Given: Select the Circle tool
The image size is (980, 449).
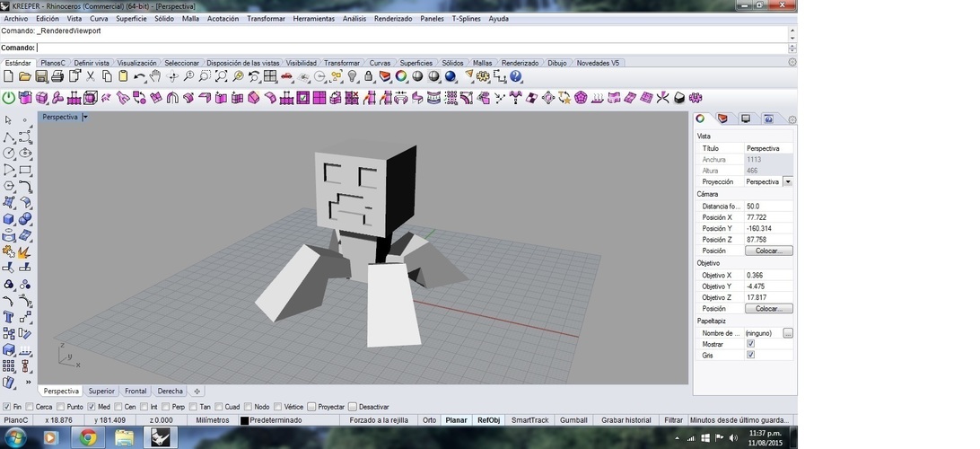Looking at the screenshot, I should click(x=9, y=154).
